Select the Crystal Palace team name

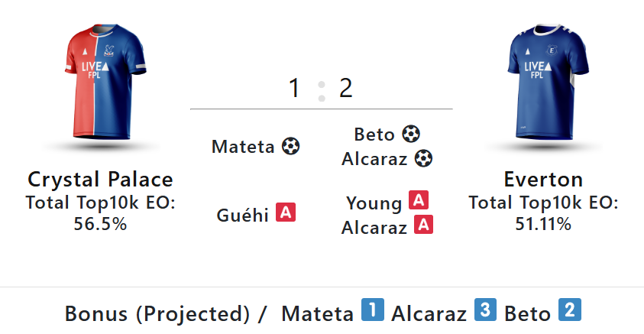click(100, 180)
